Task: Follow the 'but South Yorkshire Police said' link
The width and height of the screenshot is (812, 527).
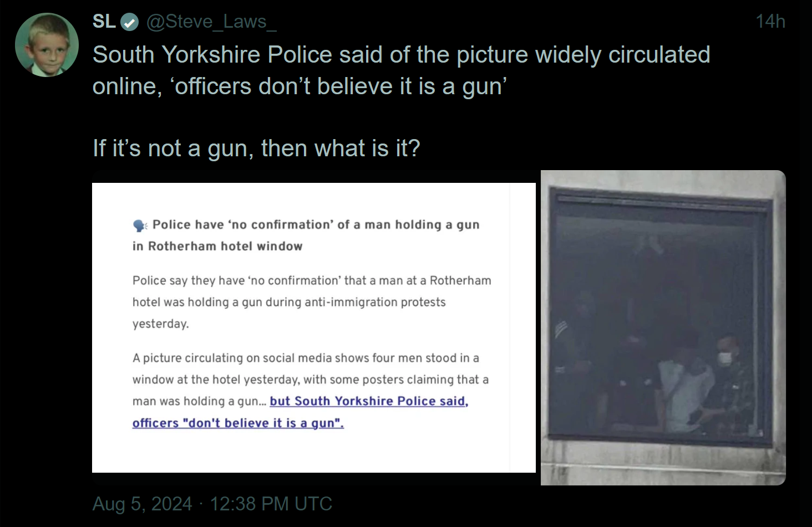Action: point(369,401)
